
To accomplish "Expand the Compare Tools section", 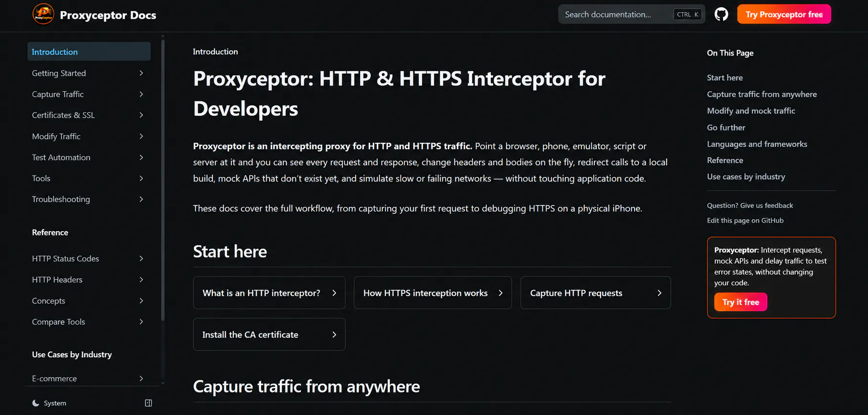I will coord(89,322).
